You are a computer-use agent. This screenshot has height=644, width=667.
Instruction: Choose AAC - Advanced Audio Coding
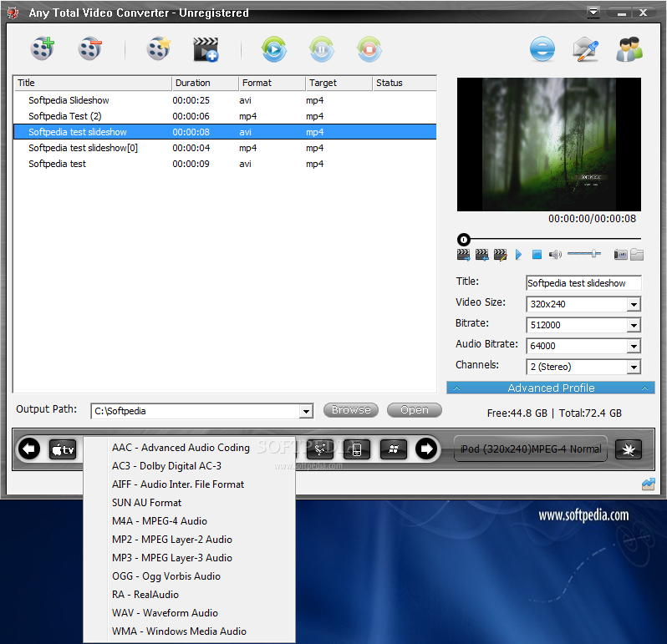[x=189, y=448]
